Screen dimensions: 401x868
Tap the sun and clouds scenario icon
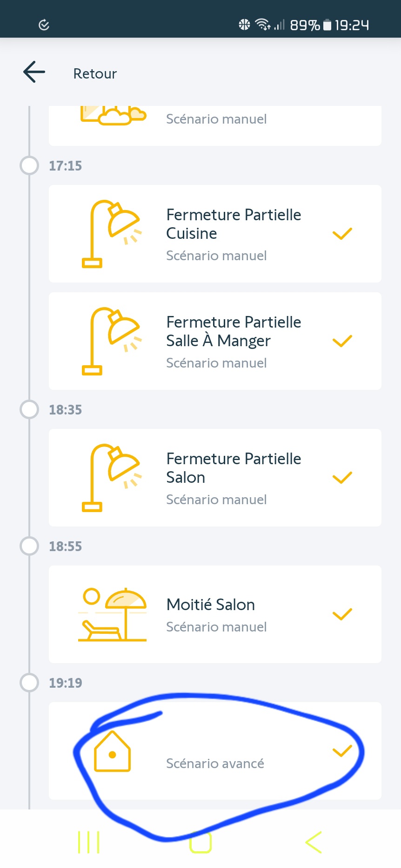(x=114, y=116)
